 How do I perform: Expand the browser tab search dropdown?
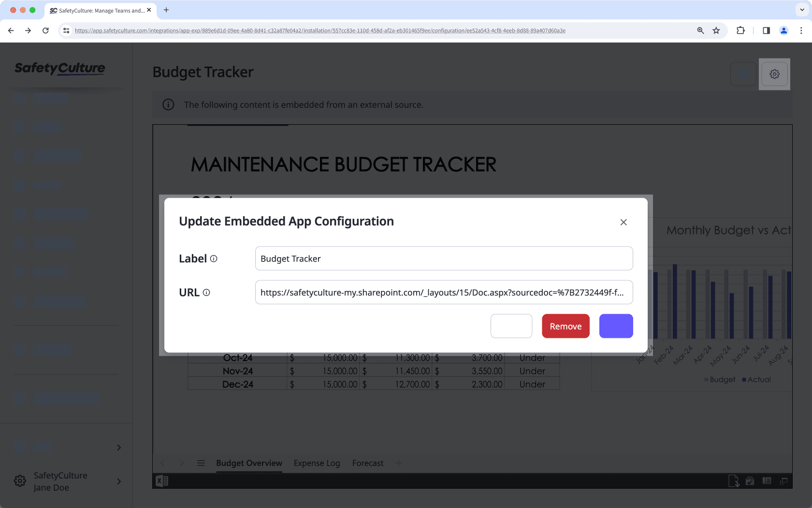[x=802, y=10]
